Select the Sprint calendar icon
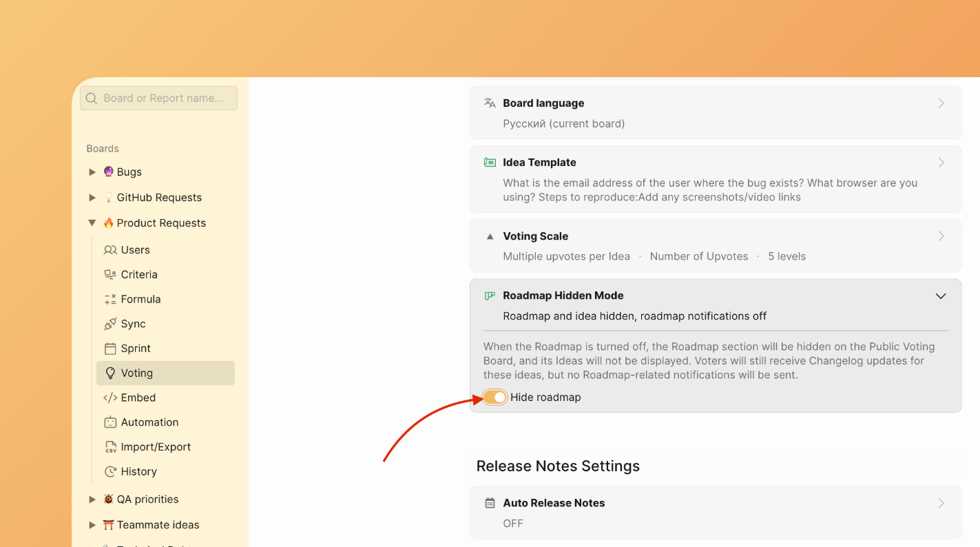 (x=110, y=349)
